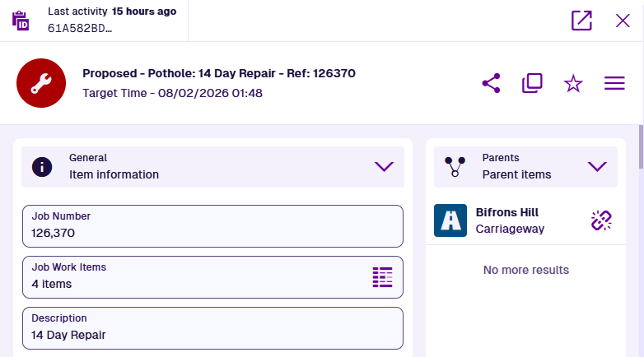Collapse the General item information section

pos(384,166)
